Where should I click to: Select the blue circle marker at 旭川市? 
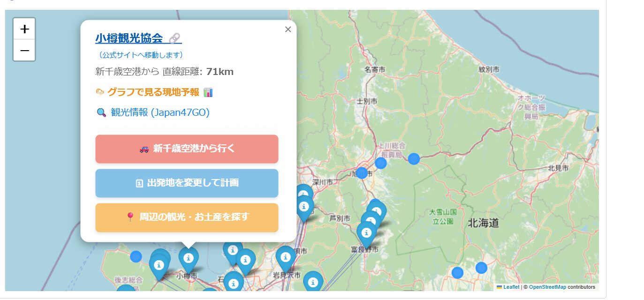tap(362, 173)
